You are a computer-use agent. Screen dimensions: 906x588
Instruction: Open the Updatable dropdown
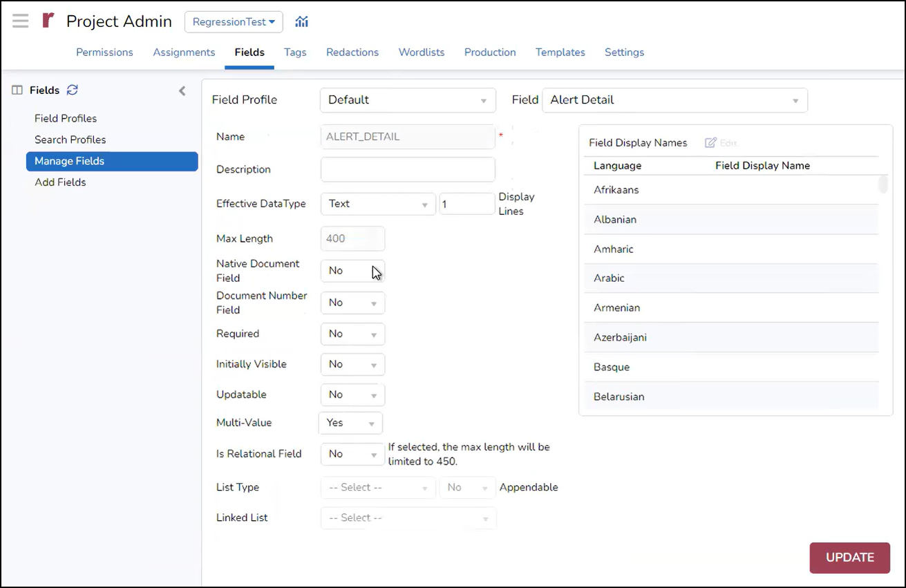[352, 395]
